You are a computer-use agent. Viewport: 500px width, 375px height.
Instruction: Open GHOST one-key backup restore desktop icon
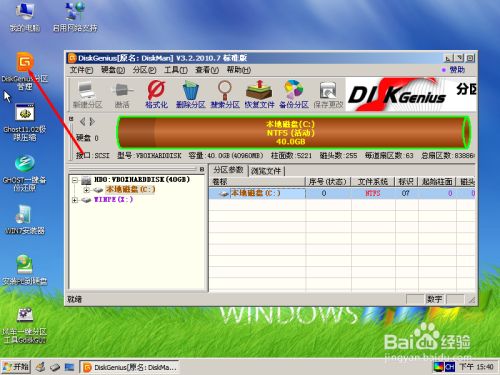point(25,173)
